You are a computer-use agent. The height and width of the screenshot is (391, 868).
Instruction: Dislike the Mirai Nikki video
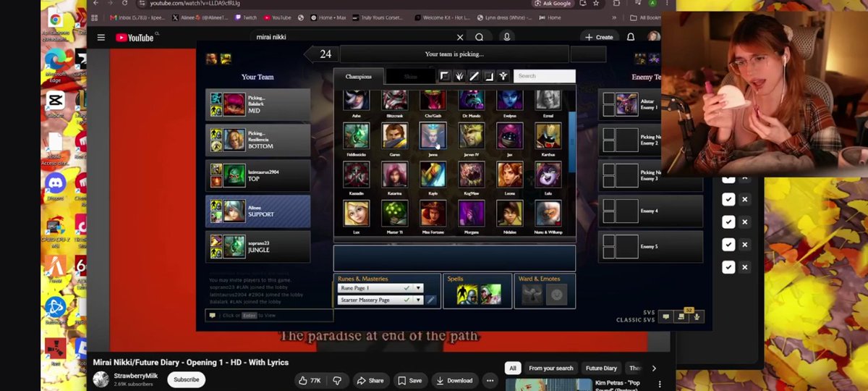336,380
